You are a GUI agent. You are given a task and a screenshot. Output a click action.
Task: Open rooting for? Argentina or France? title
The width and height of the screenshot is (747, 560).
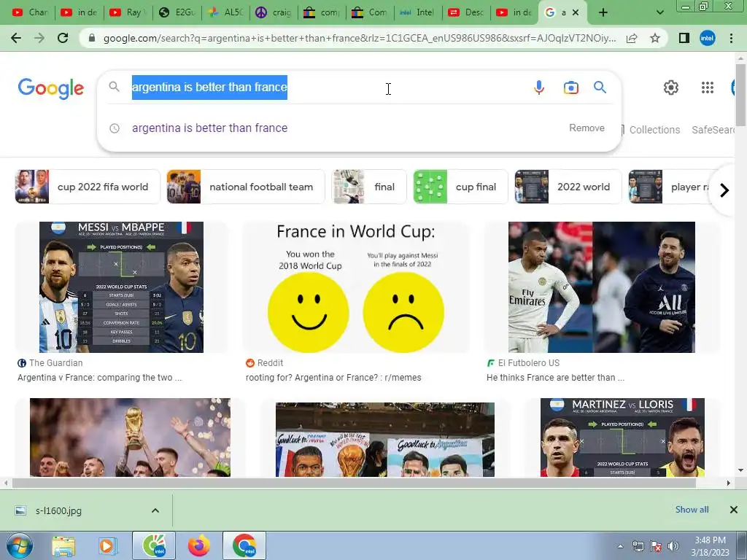[333, 378]
